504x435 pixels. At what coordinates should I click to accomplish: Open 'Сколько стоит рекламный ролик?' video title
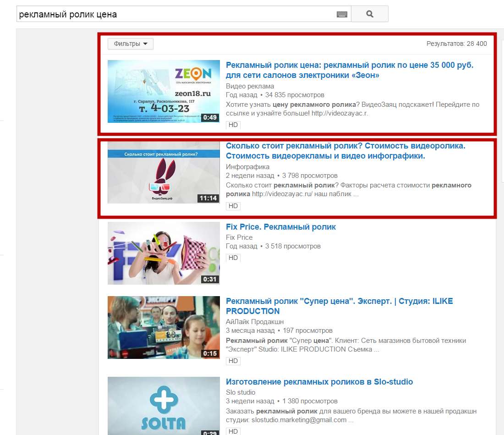point(345,151)
